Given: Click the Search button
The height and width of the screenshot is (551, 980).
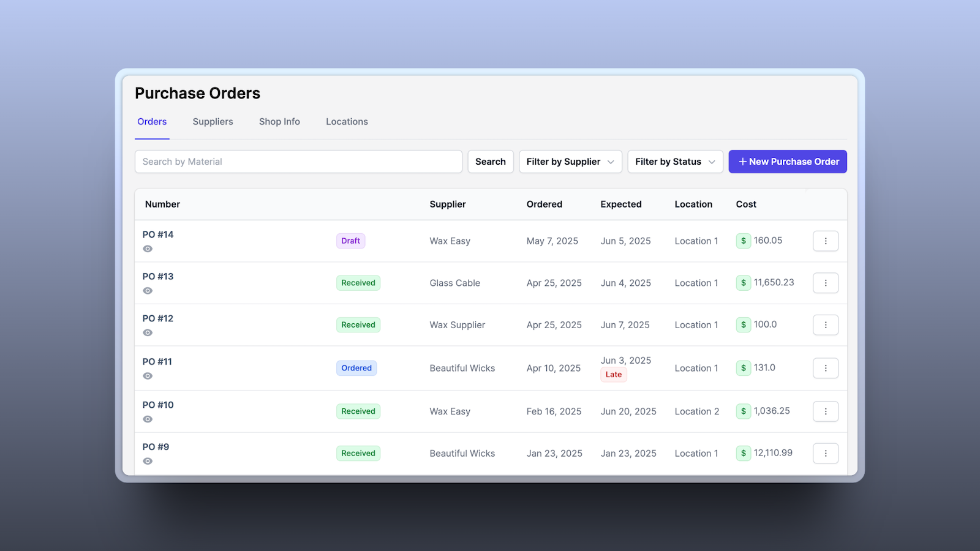Looking at the screenshot, I should [491, 162].
